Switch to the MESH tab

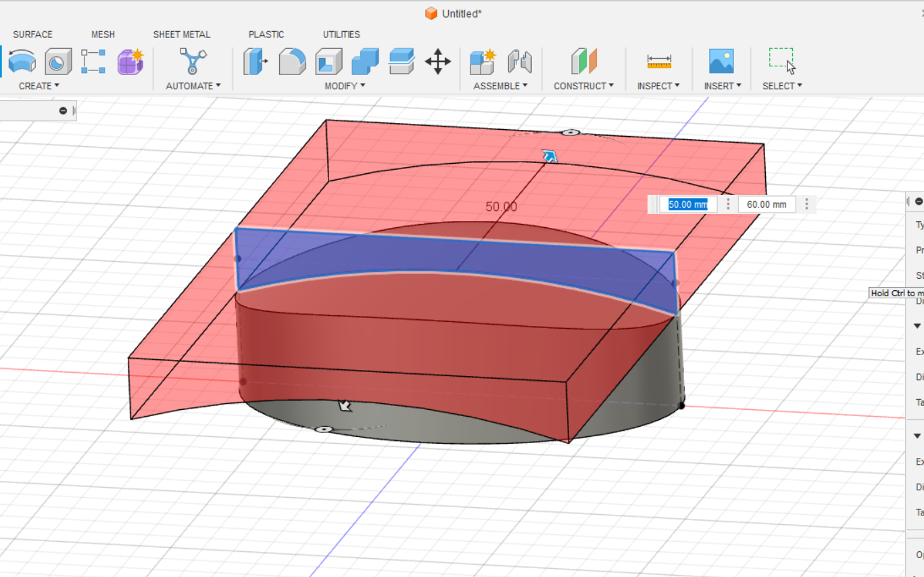click(x=103, y=34)
